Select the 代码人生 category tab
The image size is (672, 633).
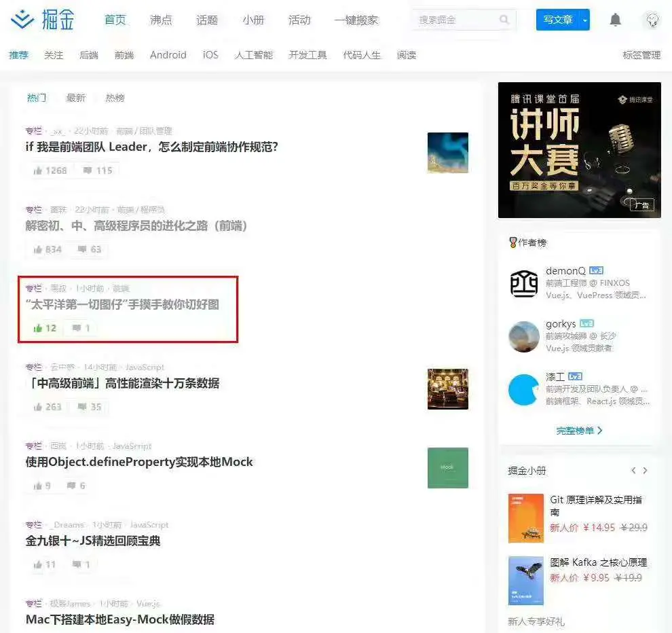(x=362, y=55)
